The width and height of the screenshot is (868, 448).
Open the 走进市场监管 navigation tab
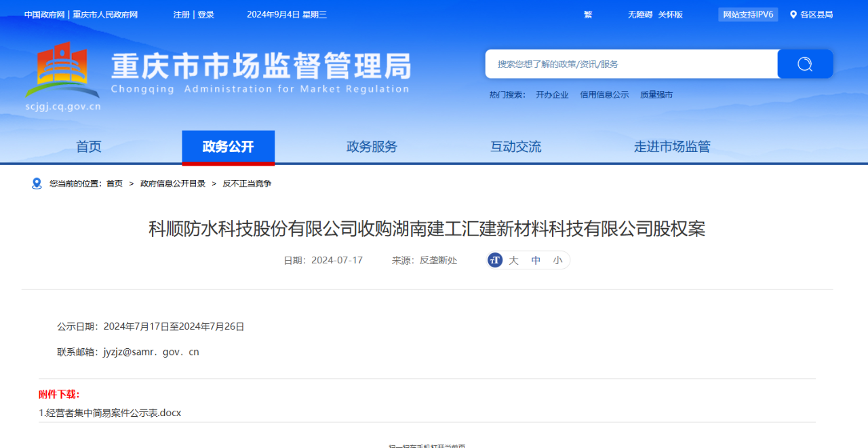click(x=672, y=147)
